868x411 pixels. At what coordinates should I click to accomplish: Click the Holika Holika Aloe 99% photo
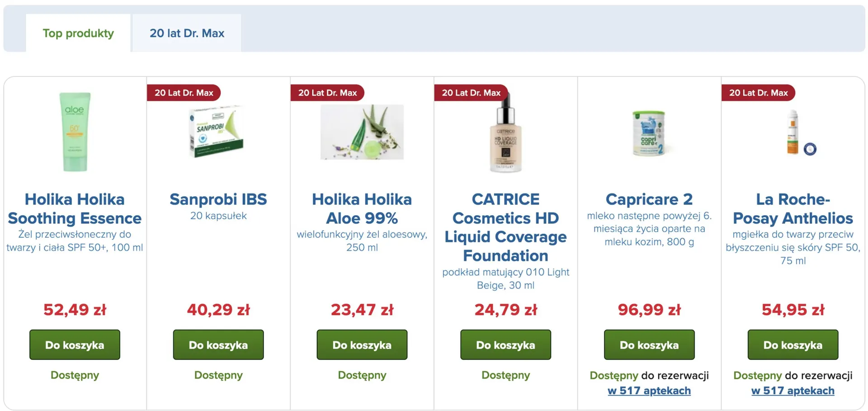[x=362, y=132]
